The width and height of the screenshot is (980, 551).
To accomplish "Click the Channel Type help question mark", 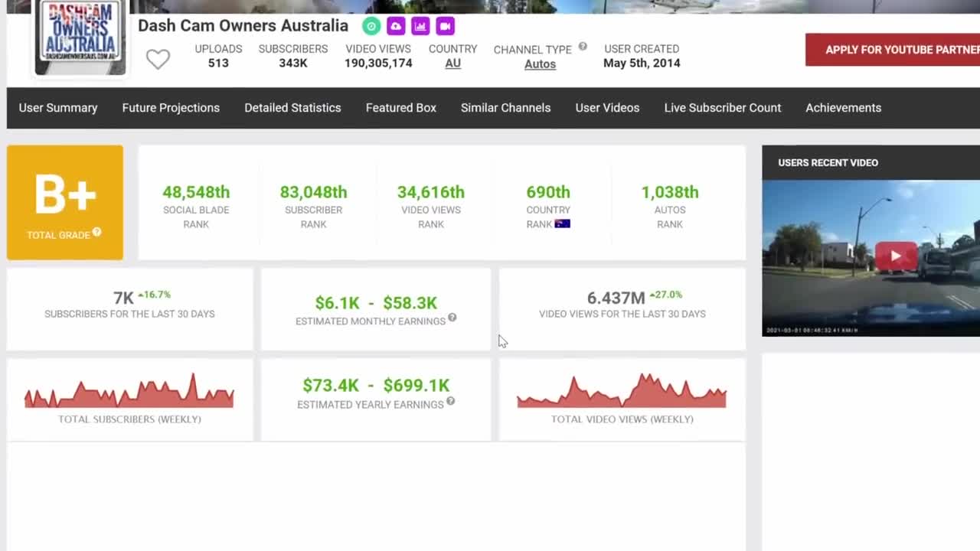I will pyautogui.click(x=583, y=46).
